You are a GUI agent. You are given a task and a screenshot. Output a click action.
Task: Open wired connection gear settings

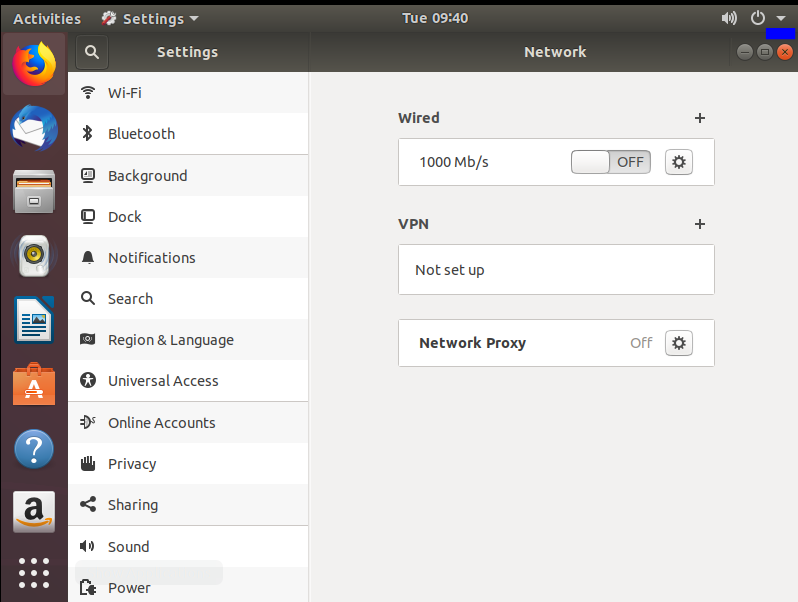point(679,162)
